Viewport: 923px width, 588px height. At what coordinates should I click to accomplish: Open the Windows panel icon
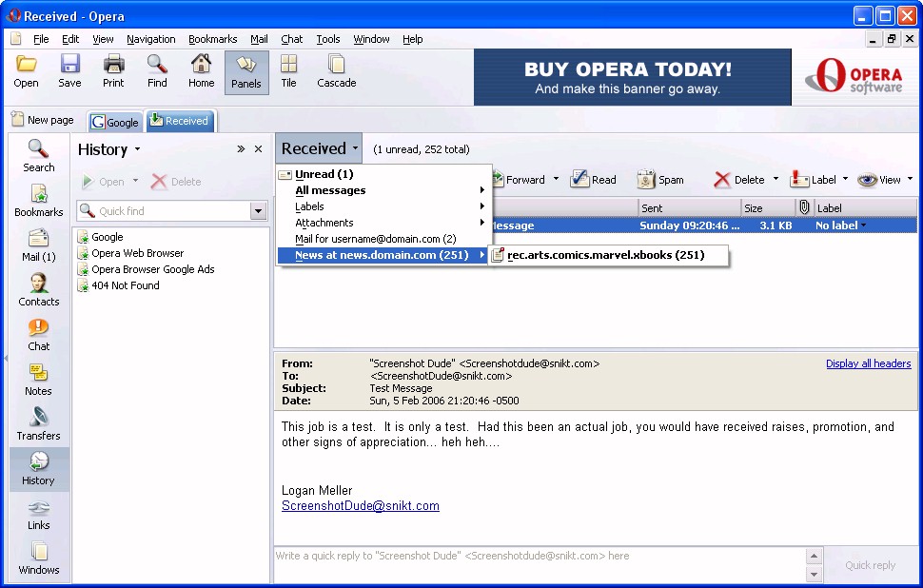click(38, 559)
